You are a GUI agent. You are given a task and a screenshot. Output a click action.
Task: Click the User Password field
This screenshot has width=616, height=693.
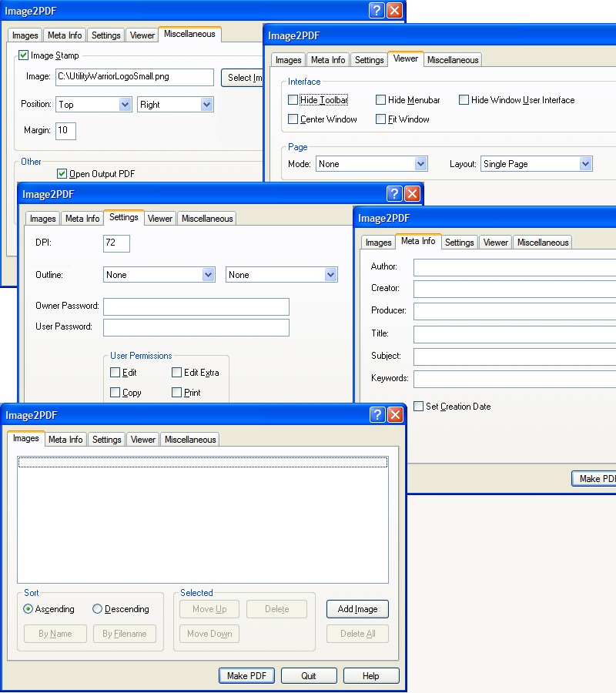(x=196, y=327)
